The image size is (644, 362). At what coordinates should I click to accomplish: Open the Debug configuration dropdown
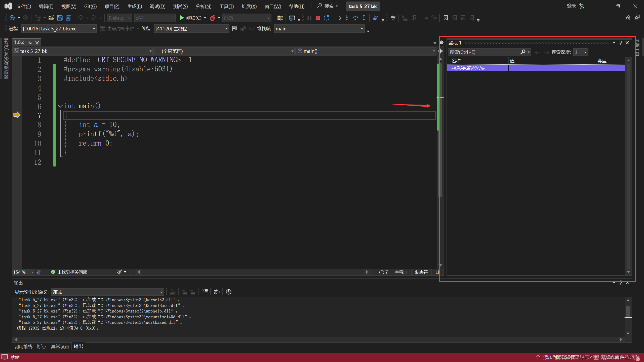(120, 18)
